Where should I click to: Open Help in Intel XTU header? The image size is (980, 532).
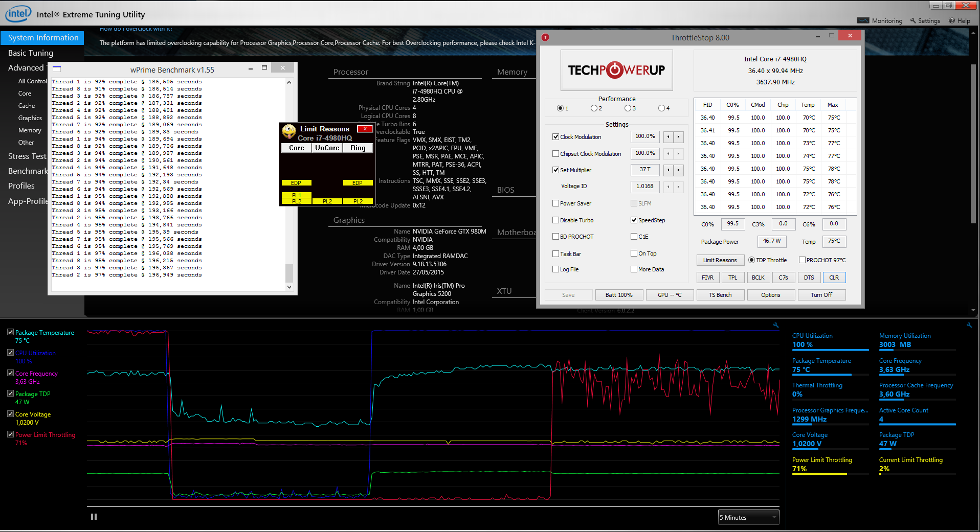(x=960, y=20)
